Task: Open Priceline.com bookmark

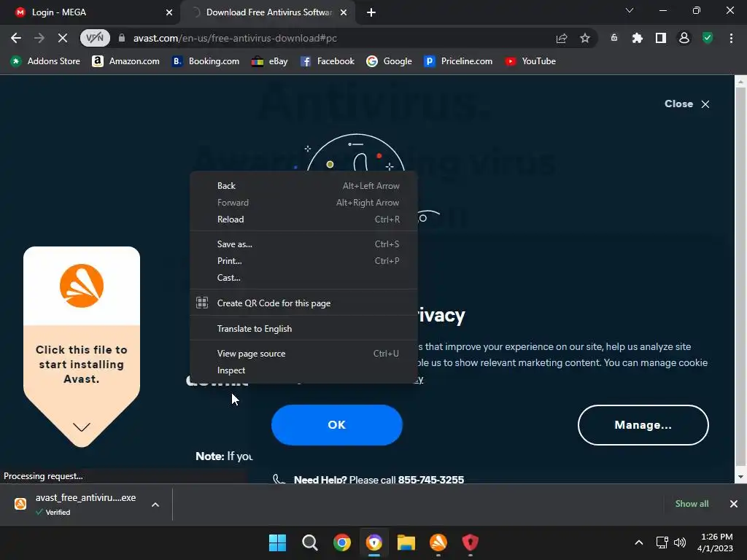Action: click(458, 61)
